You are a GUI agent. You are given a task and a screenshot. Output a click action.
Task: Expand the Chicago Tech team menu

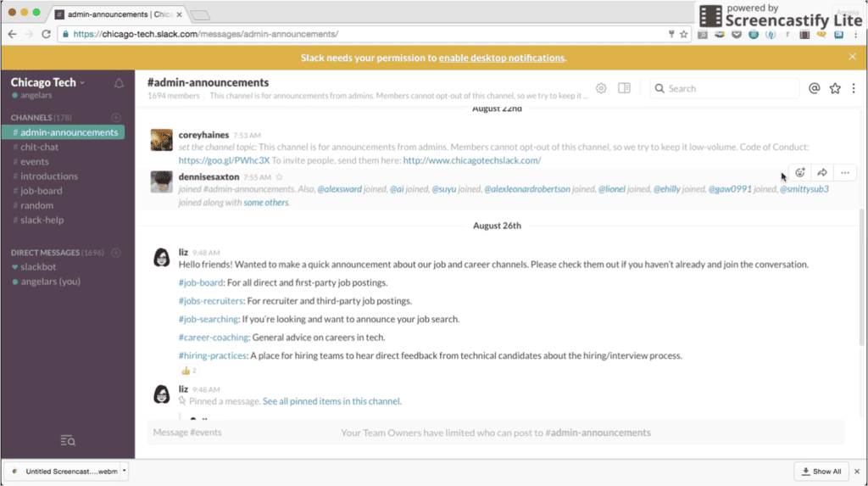47,82
